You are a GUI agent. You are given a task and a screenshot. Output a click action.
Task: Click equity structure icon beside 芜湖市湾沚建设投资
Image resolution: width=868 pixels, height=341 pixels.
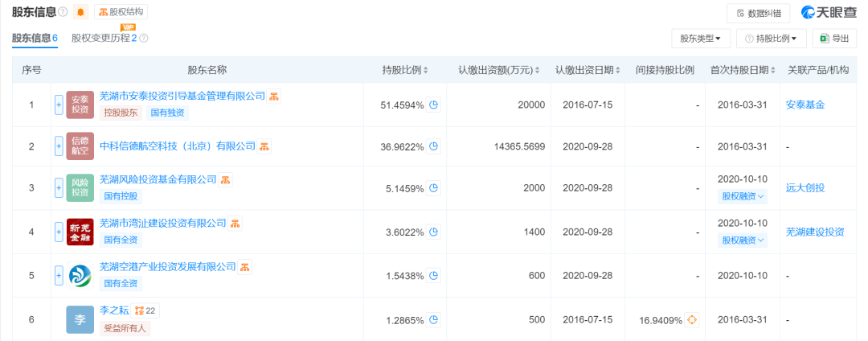tap(235, 223)
